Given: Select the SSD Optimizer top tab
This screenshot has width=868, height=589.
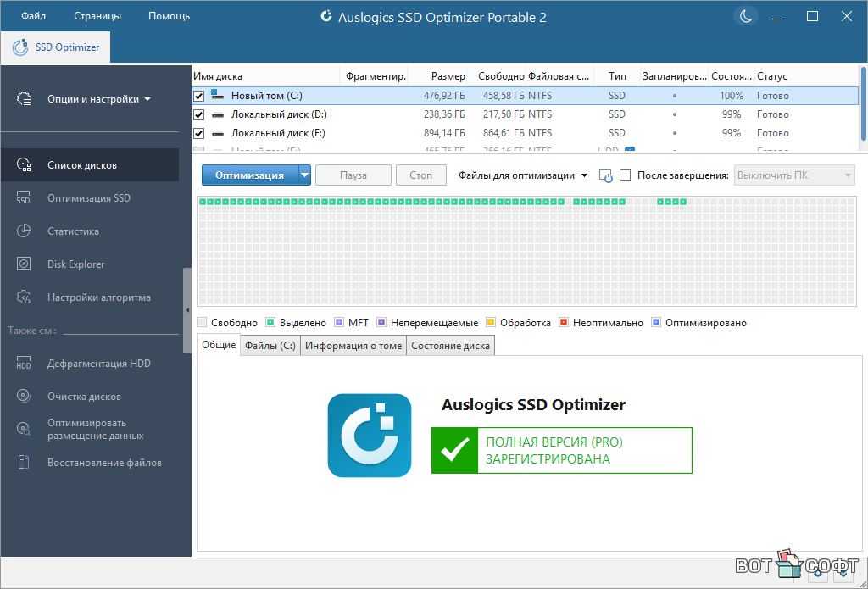Looking at the screenshot, I should click(x=55, y=47).
